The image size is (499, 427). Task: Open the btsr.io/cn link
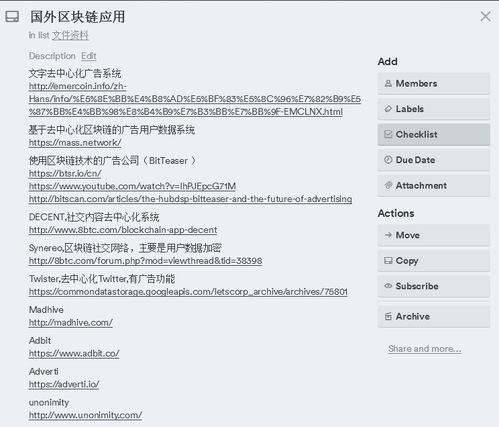65,173
